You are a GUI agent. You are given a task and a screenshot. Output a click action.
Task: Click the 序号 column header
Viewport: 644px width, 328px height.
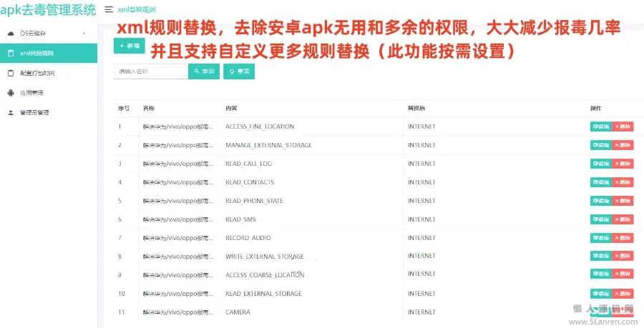pos(124,108)
